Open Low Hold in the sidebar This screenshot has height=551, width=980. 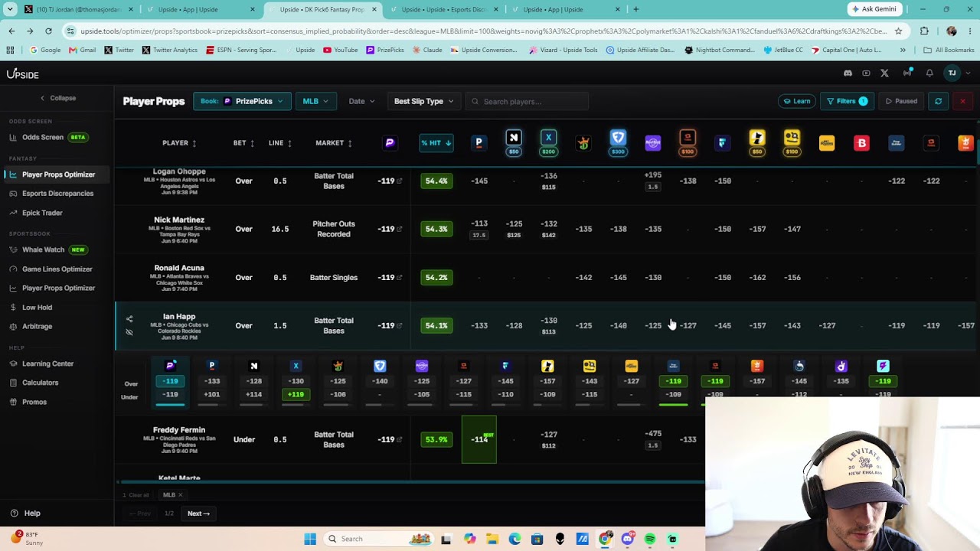click(37, 308)
